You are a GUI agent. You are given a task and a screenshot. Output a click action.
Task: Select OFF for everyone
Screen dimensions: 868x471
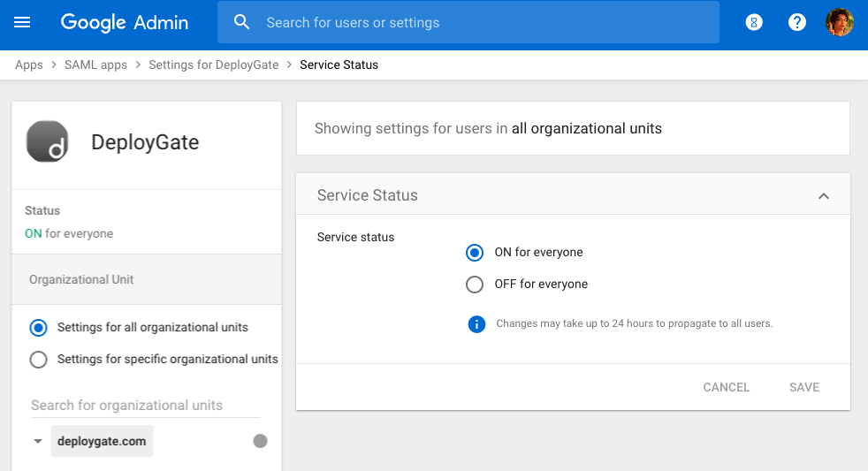click(x=475, y=285)
